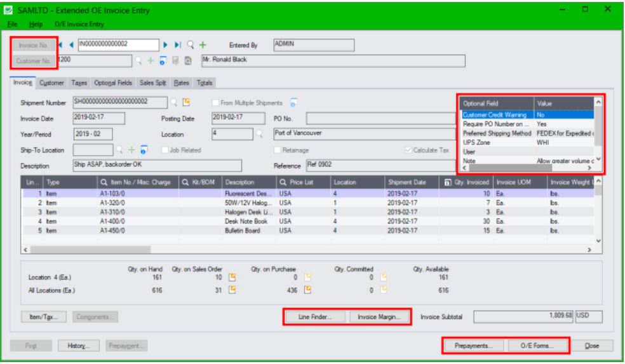The height and width of the screenshot is (364, 625).
Task: Toggle Job Related checkbox
Action: click(165, 150)
